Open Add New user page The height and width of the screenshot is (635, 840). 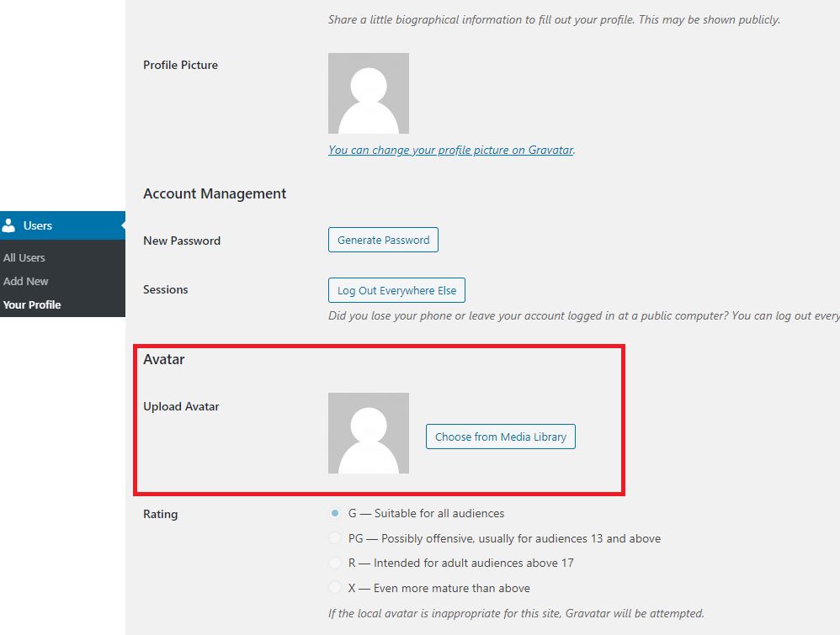point(26,281)
